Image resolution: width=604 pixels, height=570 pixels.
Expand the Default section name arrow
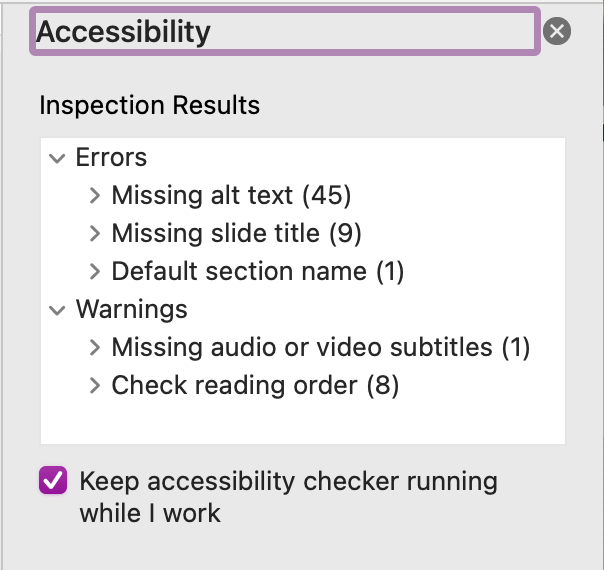pos(95,271)
